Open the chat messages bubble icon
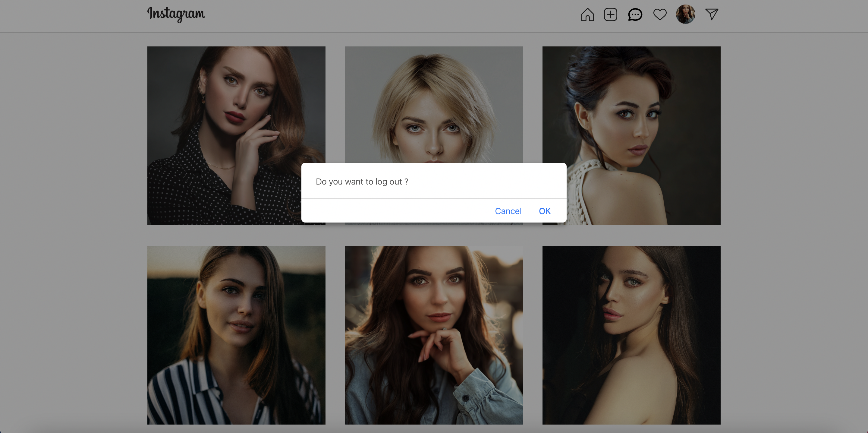868x433 pixels. coord(635,14)
